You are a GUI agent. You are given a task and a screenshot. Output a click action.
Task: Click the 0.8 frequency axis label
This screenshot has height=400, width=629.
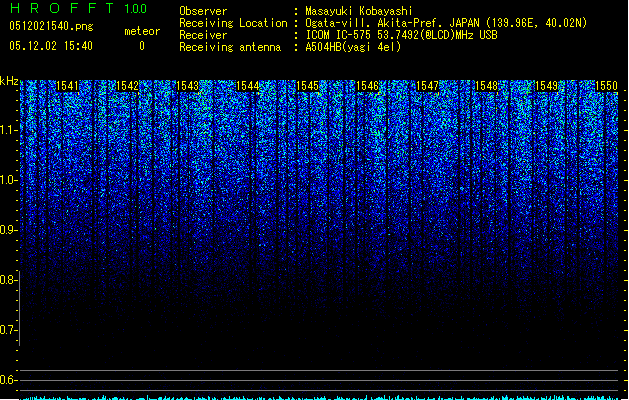pyautogui.click(x=8, y=280)
